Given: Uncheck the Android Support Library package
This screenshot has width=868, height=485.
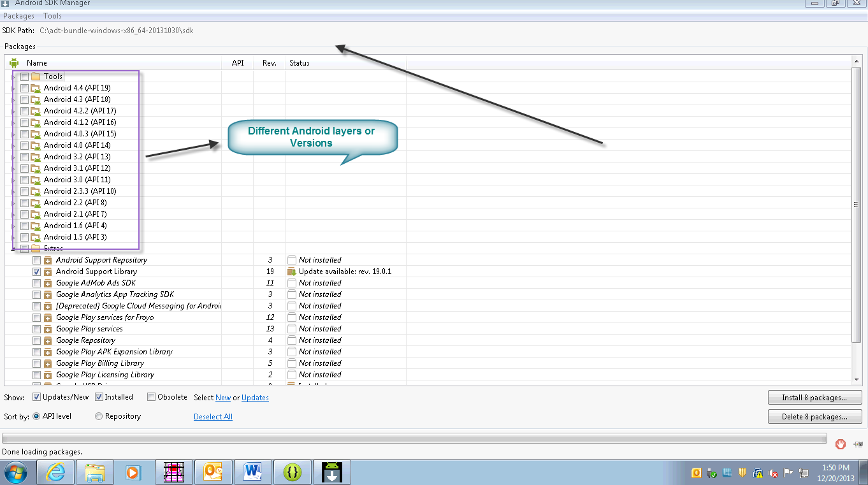Looking at the screenshot, I should (36, 271).
